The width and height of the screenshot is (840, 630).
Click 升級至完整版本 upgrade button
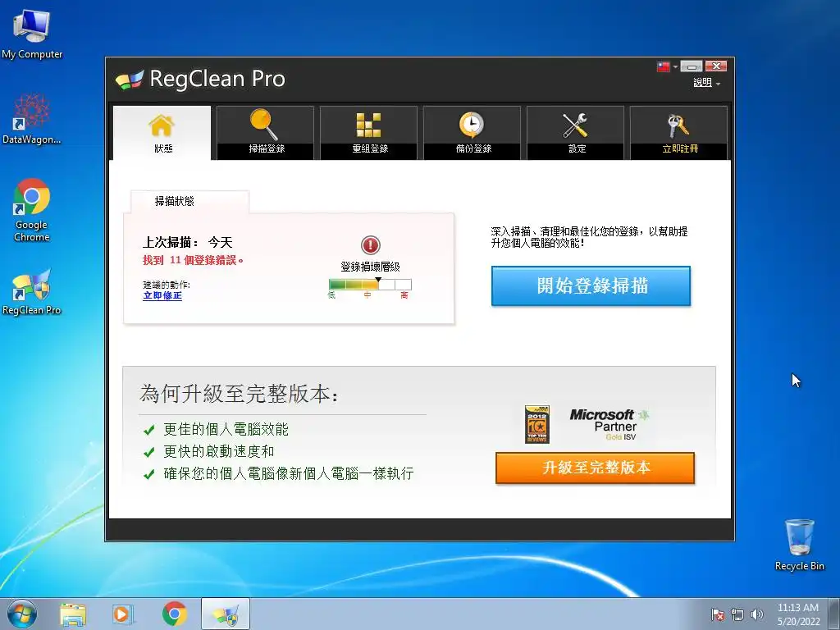596,468
